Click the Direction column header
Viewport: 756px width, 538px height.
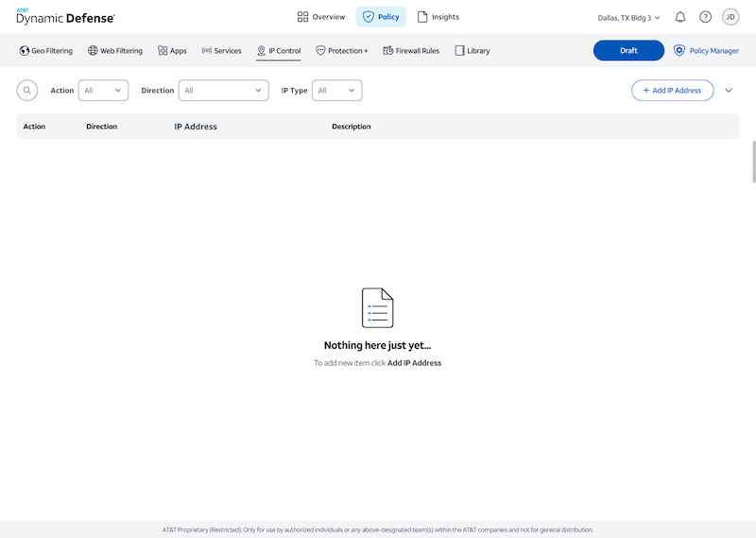pyautogui.click(x=102, y=127)
